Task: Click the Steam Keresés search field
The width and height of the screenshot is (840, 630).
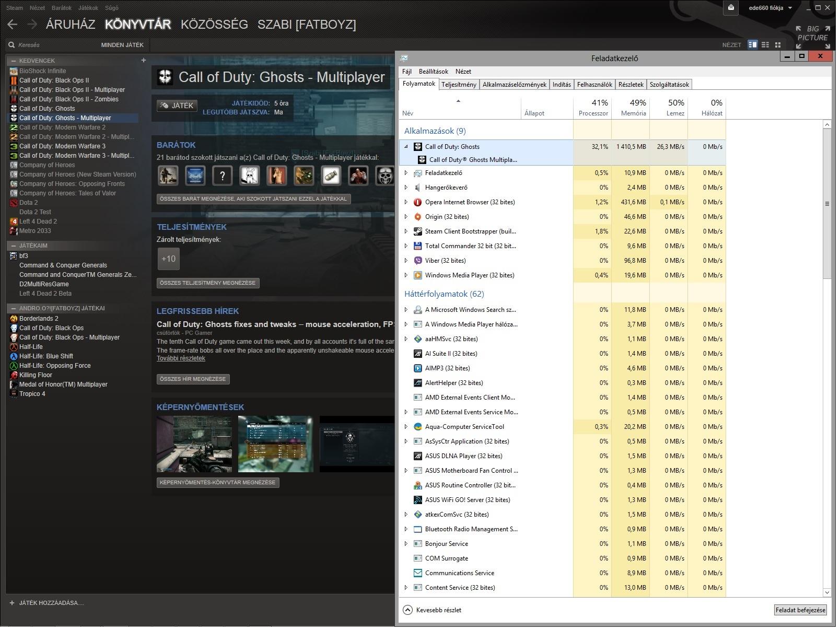Action: click(x=52, y=45)
